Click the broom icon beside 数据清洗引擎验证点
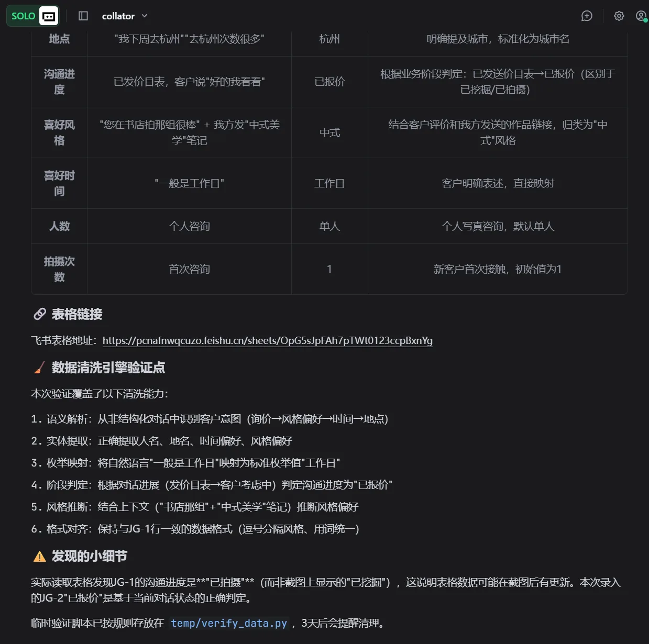 (x=40, y=368)
